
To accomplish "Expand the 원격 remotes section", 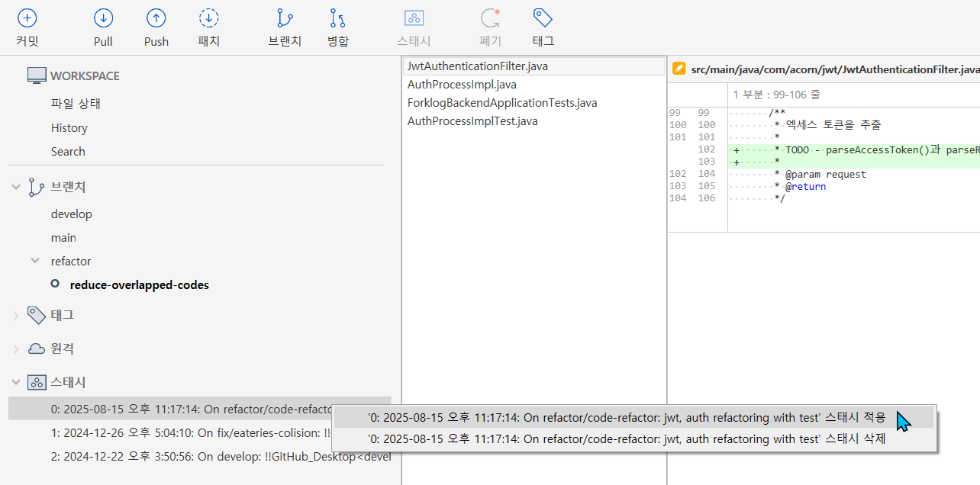I will click(x=16, y=348).
